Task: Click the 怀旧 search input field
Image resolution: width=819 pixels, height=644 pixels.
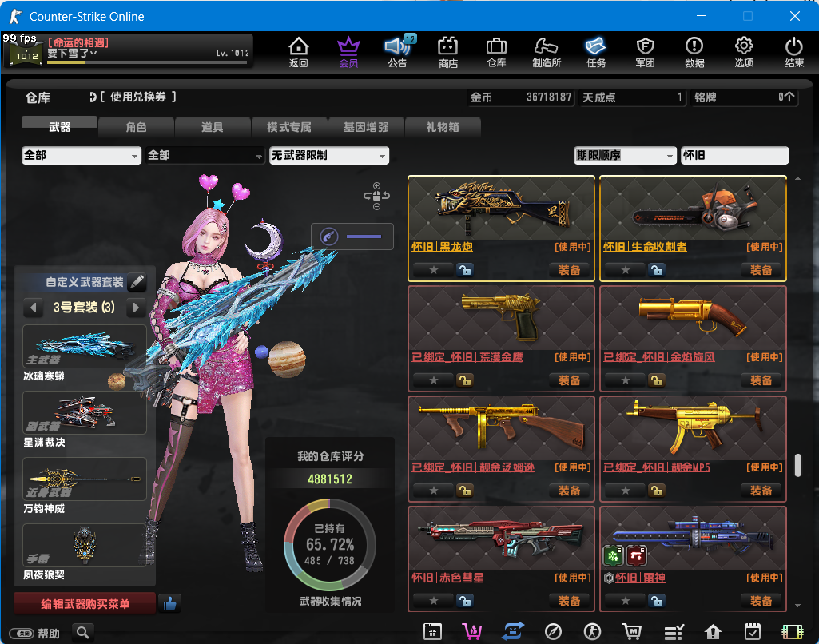Action: (x=734, y=156)
